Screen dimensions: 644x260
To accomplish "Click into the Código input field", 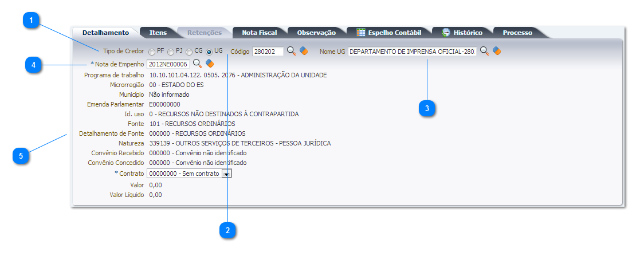I will [x=268, y=52].
